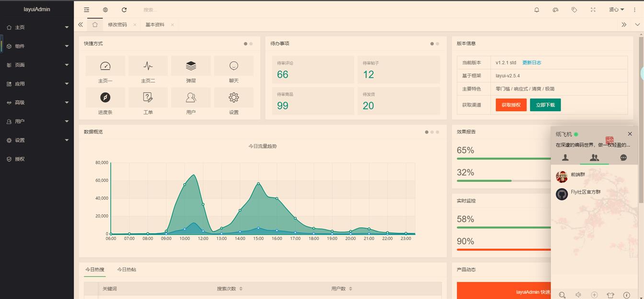Toggle fullscreen mode icon
The width and height of the screenshot is (644, 299).
click(593, 10)
